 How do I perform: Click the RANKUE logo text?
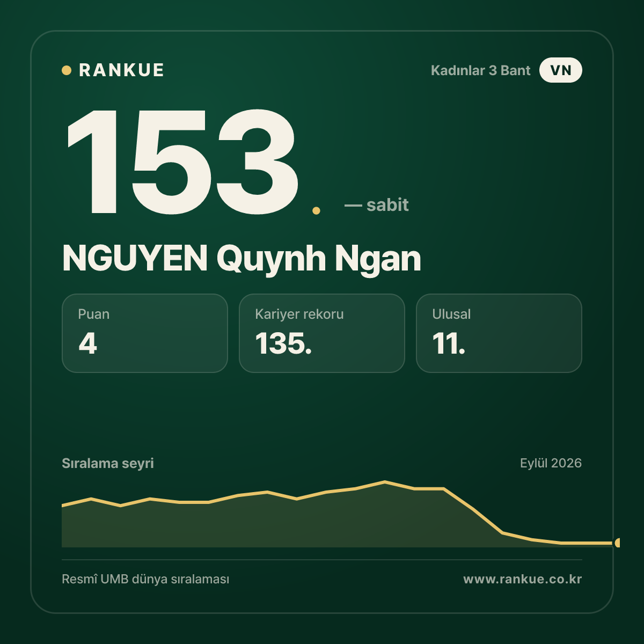[x=121, y=70]
